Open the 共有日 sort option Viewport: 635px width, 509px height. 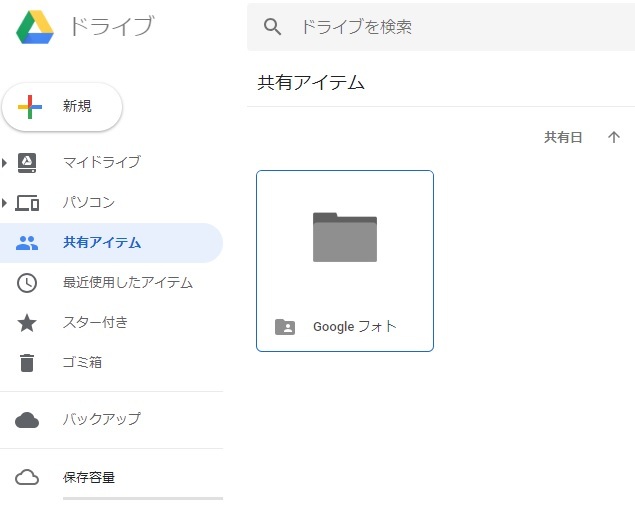tap(563, 137)
